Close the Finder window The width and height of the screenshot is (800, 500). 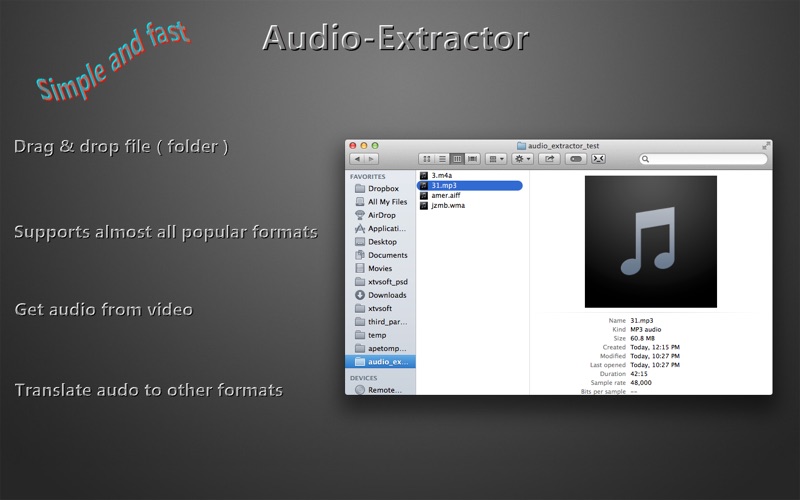click(x=353, y=146)
